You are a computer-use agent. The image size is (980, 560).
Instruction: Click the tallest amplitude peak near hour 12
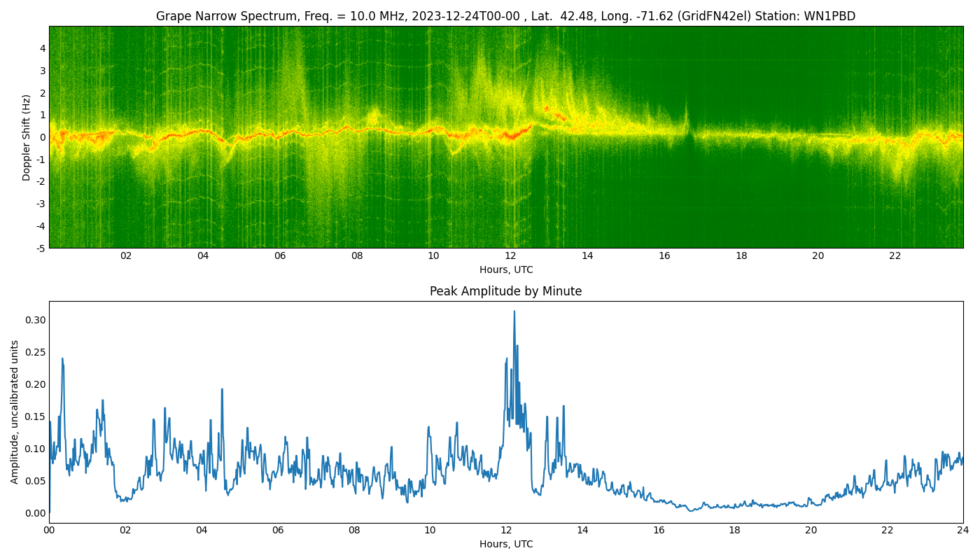514,312
